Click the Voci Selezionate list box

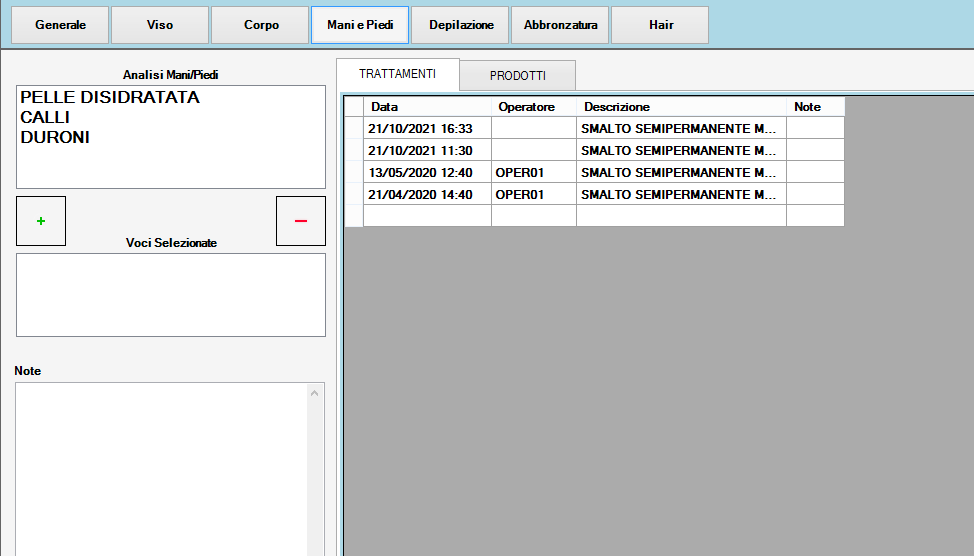pos(170,295)
